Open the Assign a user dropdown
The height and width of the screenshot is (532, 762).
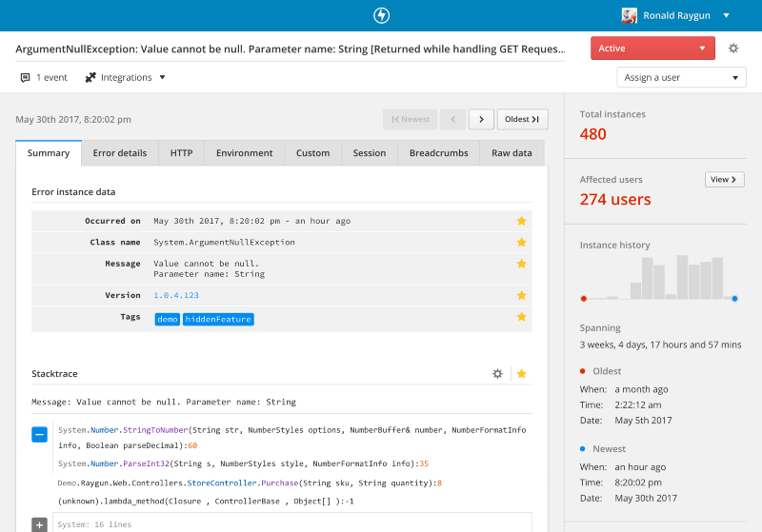[681, 77]
